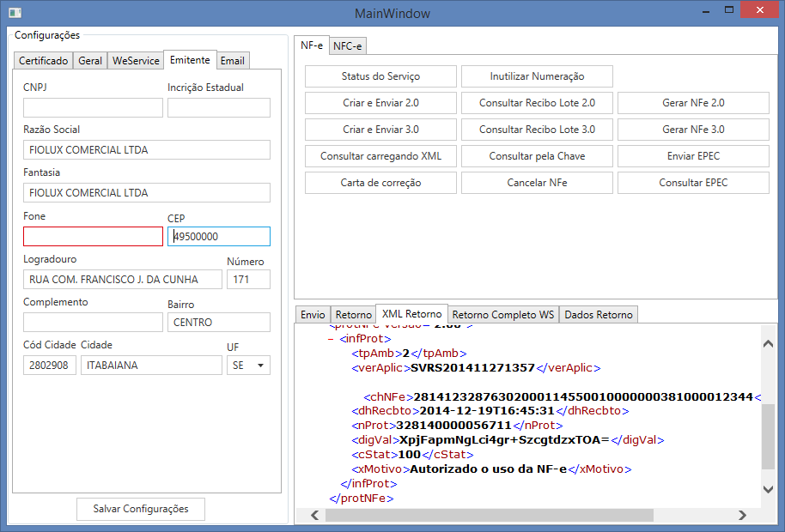
Task: Click the Número field showing 171
Action: (x=248, y=280)
